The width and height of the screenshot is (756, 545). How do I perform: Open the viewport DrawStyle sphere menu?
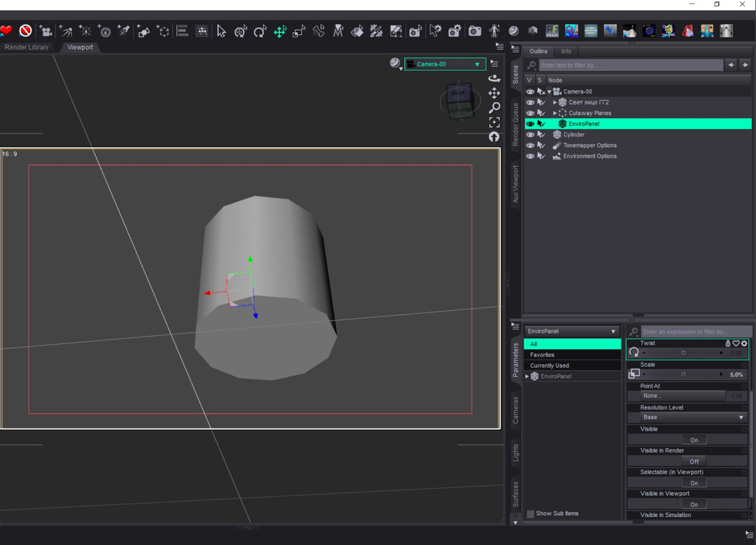(395, 63)
